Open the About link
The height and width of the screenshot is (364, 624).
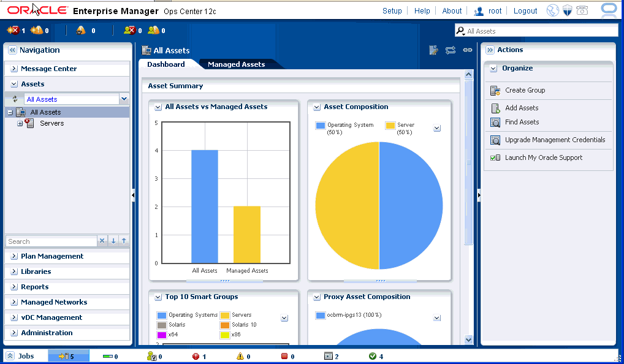click(452, 11)
